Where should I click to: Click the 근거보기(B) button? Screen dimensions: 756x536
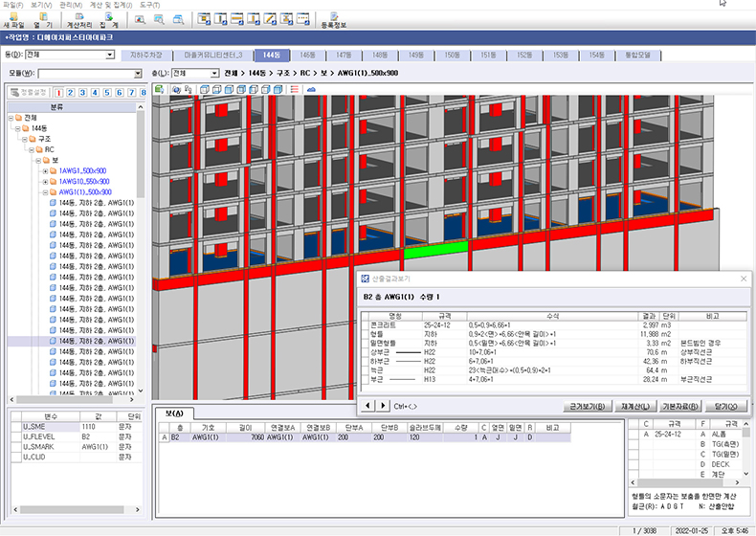(x=588, y=406)
